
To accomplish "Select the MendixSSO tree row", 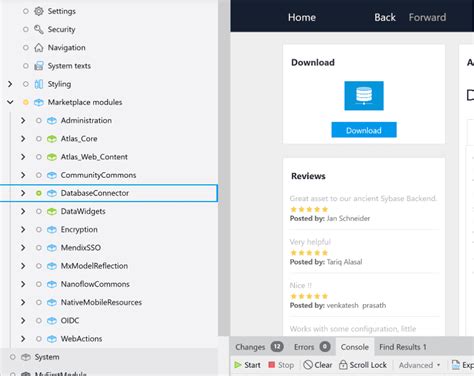I will 109,248.
